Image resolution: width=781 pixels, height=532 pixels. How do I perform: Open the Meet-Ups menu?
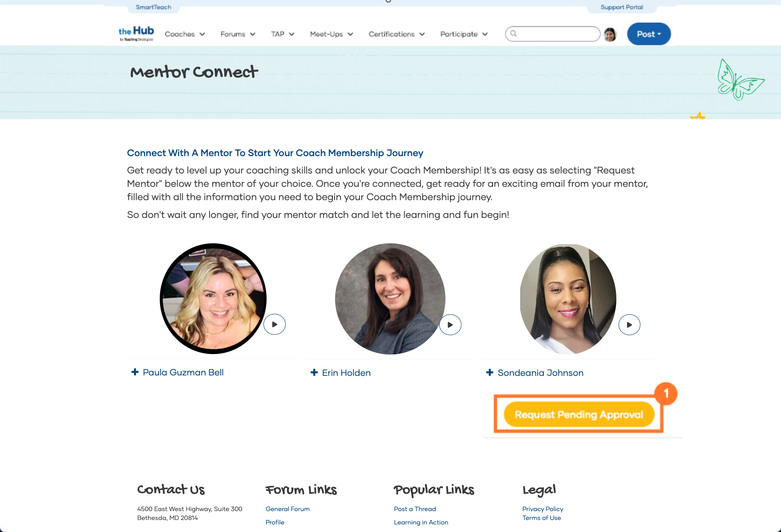click(x=332, y=34)
